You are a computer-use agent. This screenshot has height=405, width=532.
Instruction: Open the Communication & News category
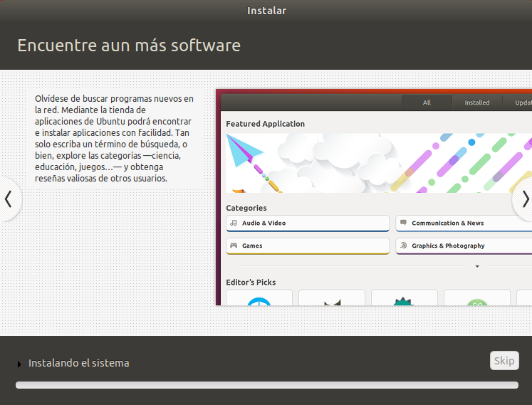tap(464, 223)
